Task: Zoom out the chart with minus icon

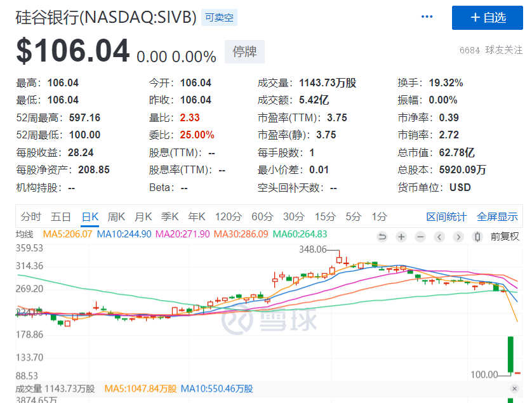Action: 420,237
